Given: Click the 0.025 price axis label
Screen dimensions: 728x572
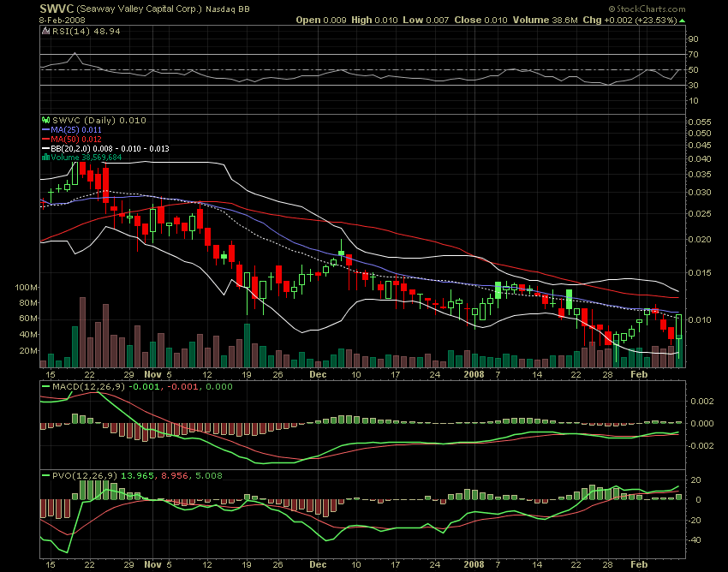Looking at the screenshot, I should click(699, 214).
